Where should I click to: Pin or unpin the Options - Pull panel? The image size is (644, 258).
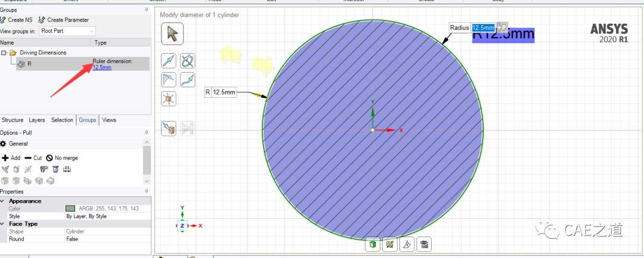(x=147, y=132)
